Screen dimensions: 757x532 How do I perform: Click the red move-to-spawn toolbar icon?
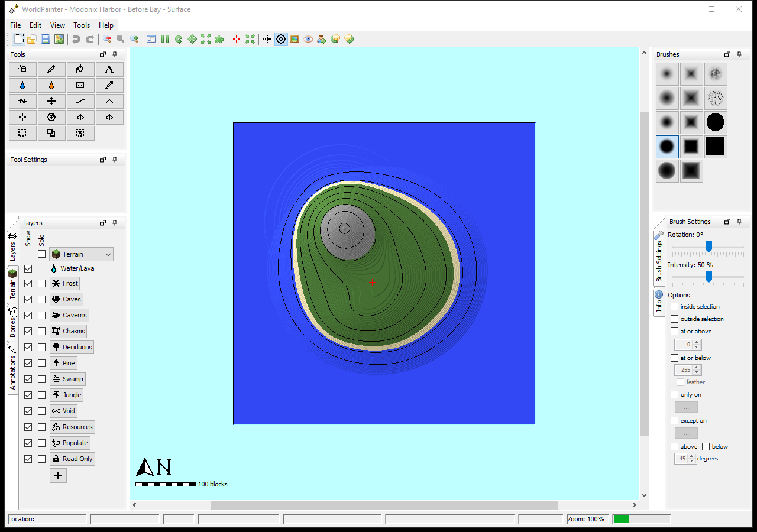click(x=237, y=39)
